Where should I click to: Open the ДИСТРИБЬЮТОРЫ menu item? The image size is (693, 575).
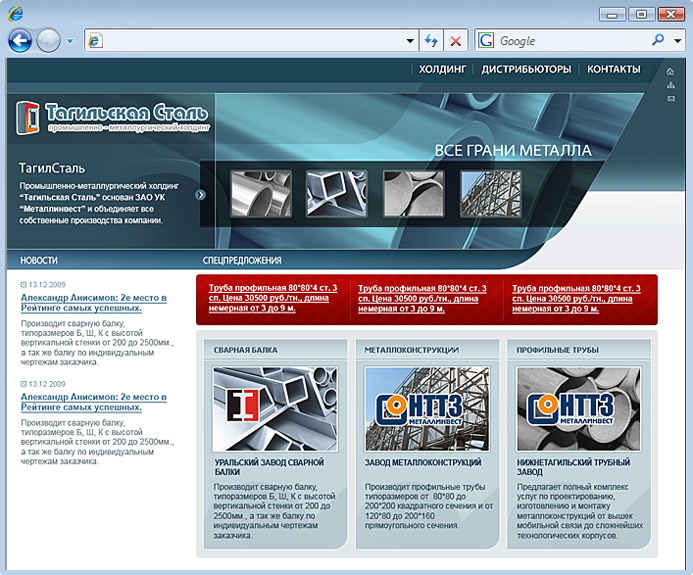point(526,69)
